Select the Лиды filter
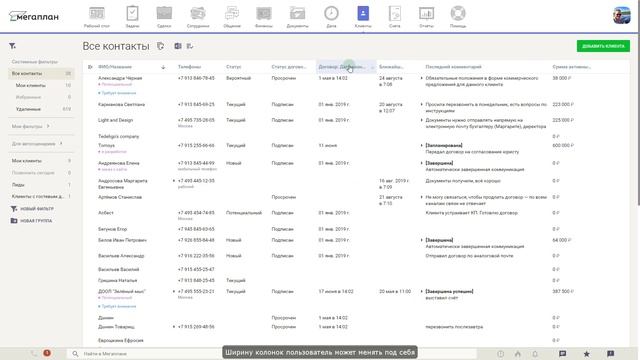Image resolution: width=640 pixels, height=360 pixels. tap(41, 185)
